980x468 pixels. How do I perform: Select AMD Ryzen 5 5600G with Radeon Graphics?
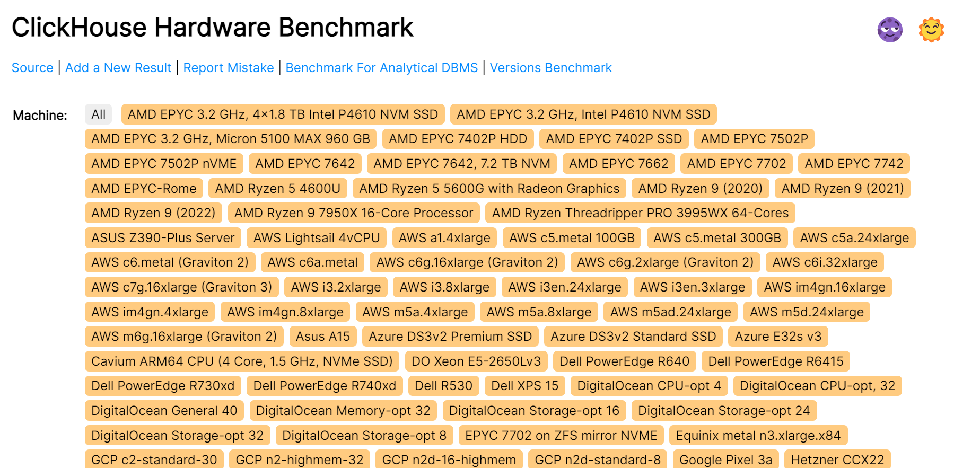(x=489, y=189)
